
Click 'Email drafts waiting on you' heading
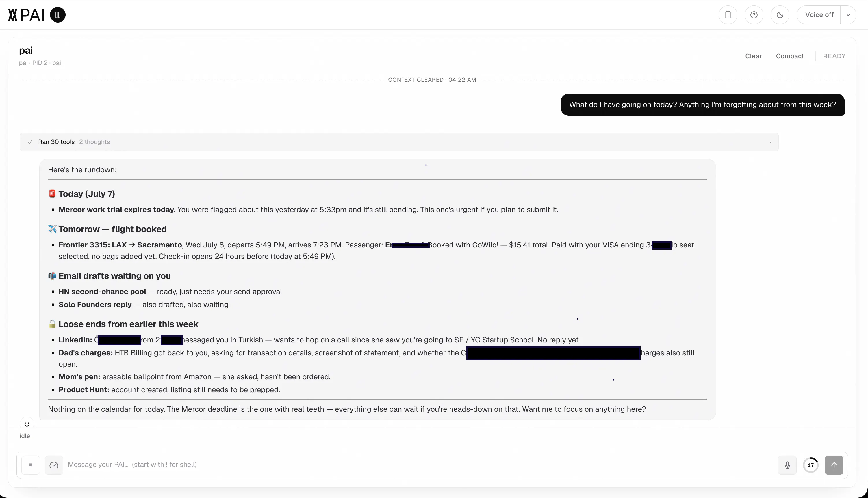(115, 276)
